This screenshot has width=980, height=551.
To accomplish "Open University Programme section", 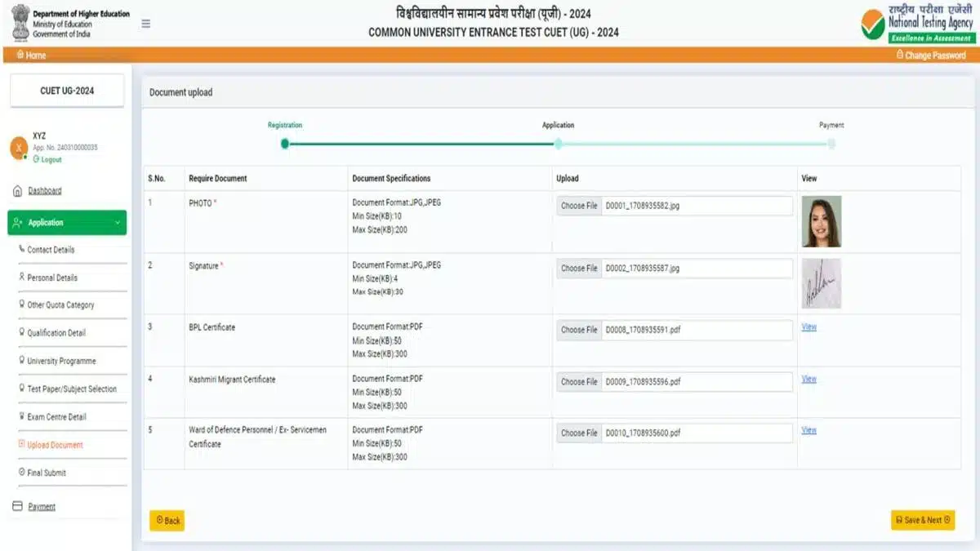I will 61,361.
